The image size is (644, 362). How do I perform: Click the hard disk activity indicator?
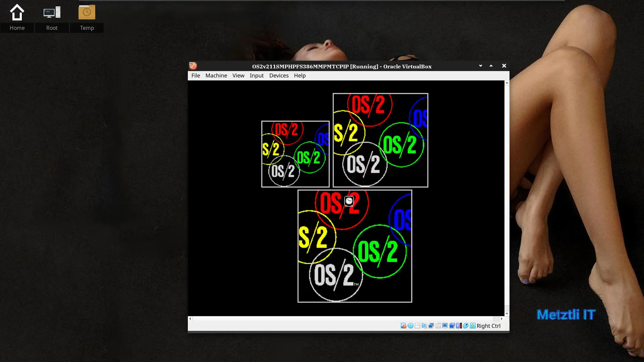point(404,326)
